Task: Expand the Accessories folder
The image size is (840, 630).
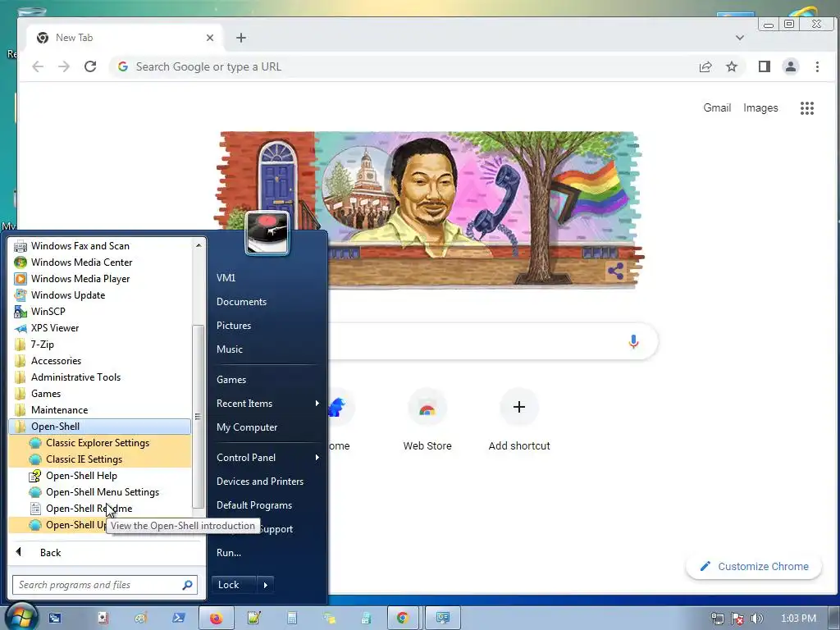Action: tap(100, 361)
